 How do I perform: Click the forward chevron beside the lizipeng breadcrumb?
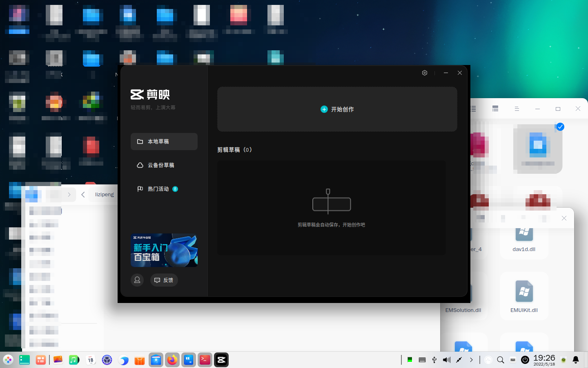coord(69,195)
